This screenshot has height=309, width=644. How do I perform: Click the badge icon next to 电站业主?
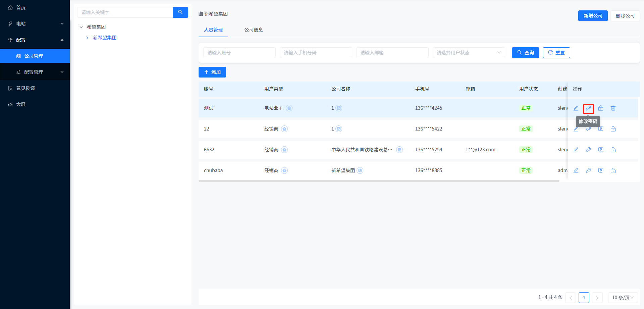[x=289, y=108]
